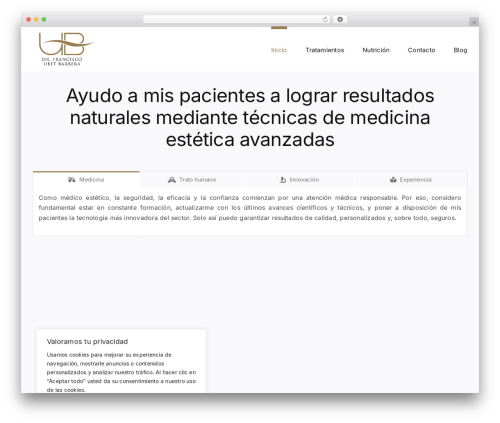Image resolution: width=500 pixels, height=423 pixels.
Task: Click the Experiencia tab icon
Action: pos(393,180)
